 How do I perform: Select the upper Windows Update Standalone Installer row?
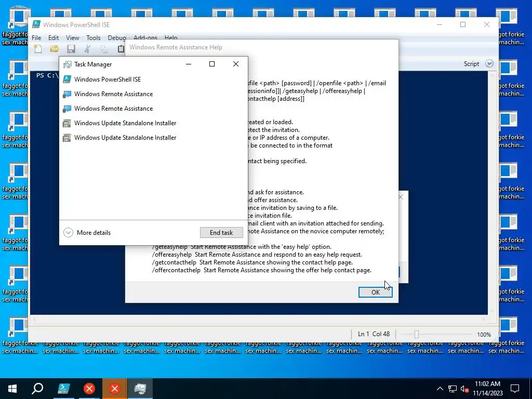(x=153, y=123)
